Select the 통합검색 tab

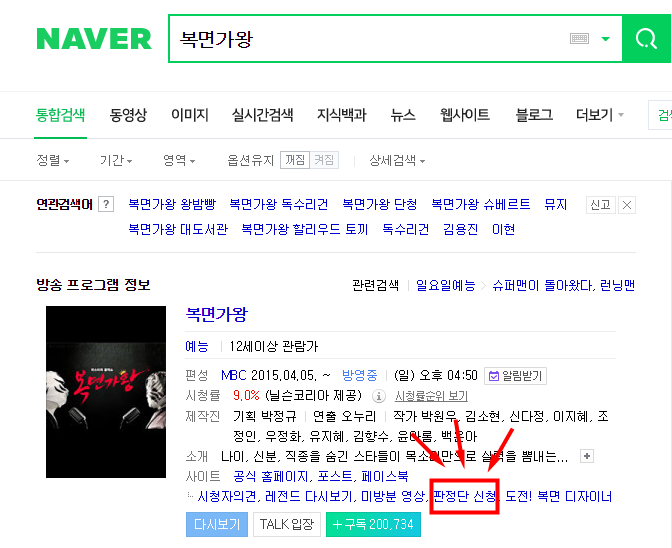60,115
